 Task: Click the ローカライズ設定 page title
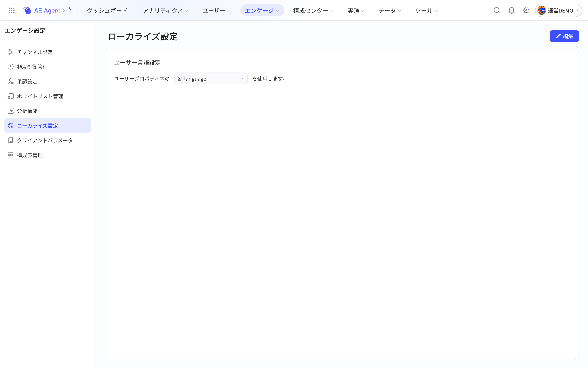[x=143, y=36]
